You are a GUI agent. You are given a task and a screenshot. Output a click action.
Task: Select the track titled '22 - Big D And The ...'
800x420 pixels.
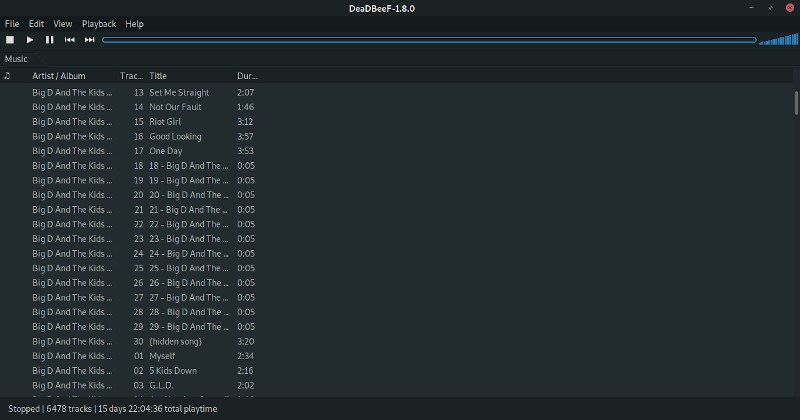pyautogui.click(x=189, y=224)
